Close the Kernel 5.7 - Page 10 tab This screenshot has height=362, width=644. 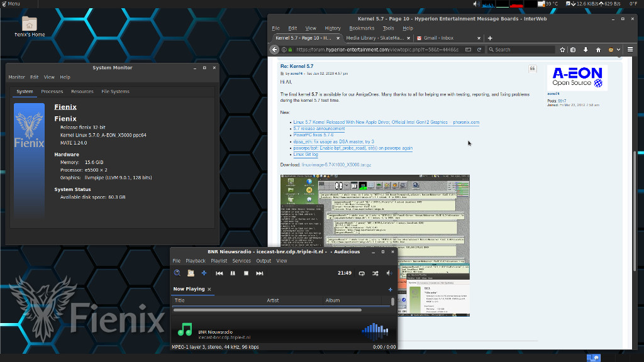[338, 38]
